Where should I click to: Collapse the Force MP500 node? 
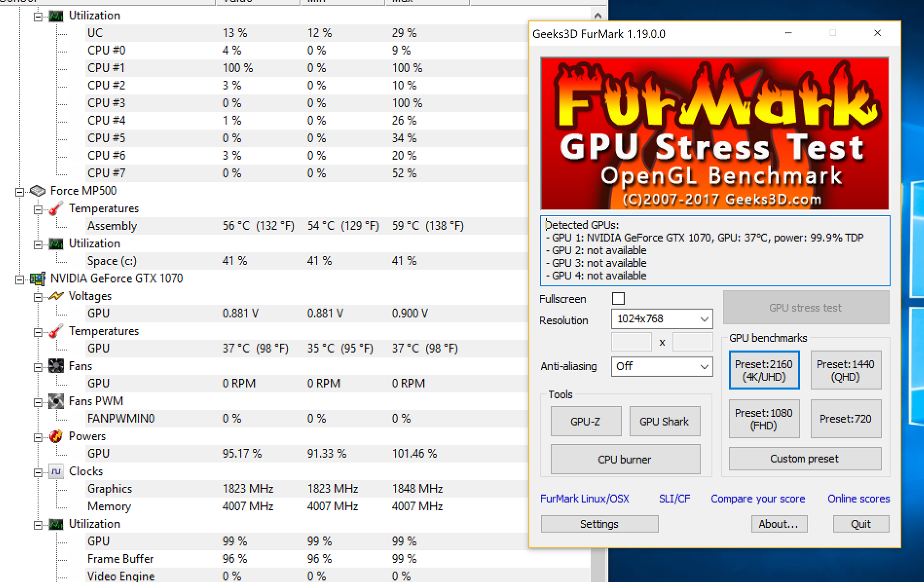(19, 192)
